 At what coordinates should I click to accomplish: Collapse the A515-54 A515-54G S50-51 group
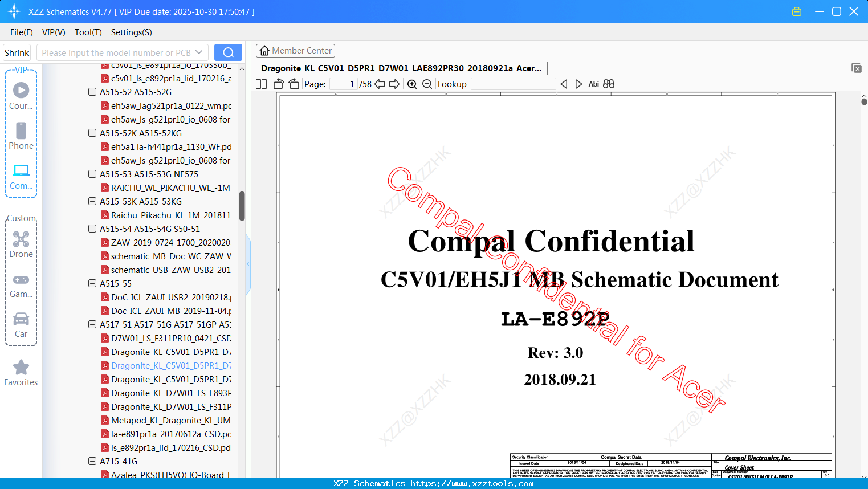[92, 229]
